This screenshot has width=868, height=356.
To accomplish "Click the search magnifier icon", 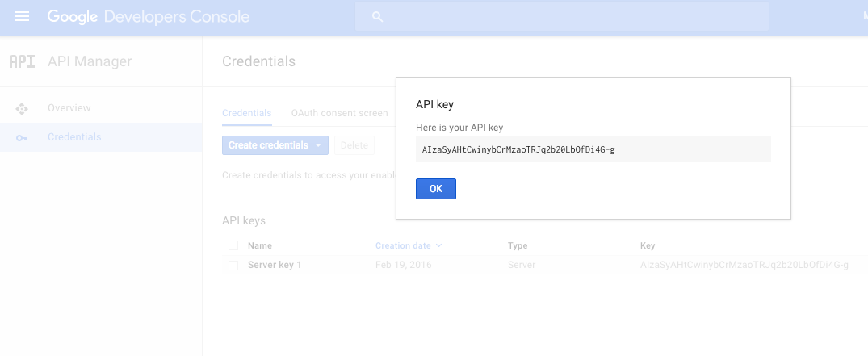I will click(378, 17).
